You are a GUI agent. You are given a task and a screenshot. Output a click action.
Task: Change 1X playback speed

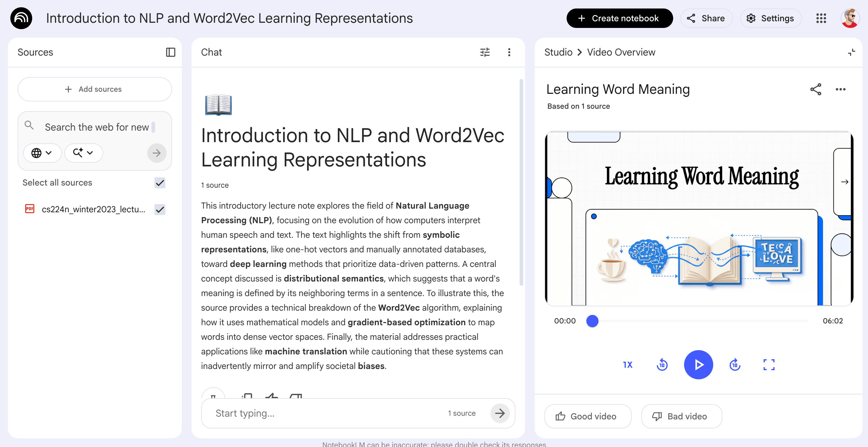(x=627, y=364)
